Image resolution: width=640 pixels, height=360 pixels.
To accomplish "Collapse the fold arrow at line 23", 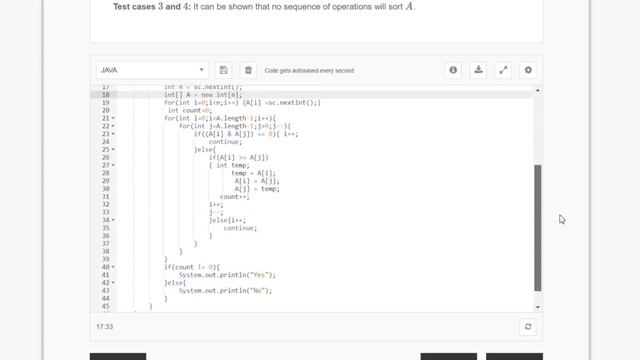I will pyautogui.click(x=113, y=134).
